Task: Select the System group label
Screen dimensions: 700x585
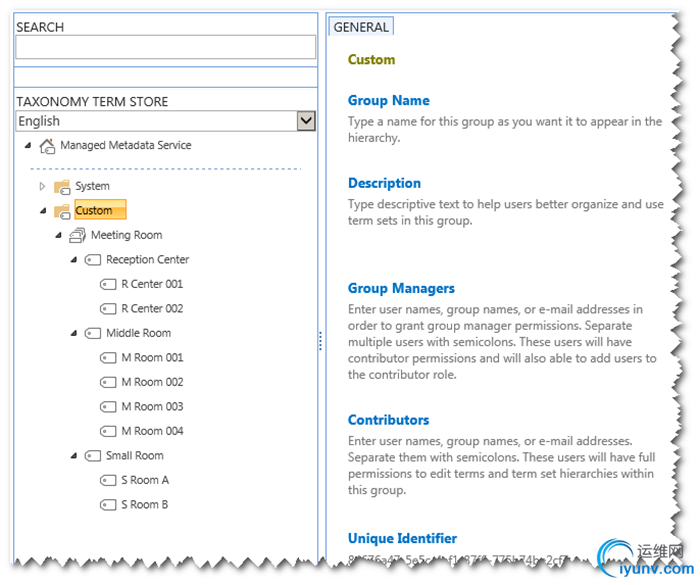Action: (x=92, y=186)
